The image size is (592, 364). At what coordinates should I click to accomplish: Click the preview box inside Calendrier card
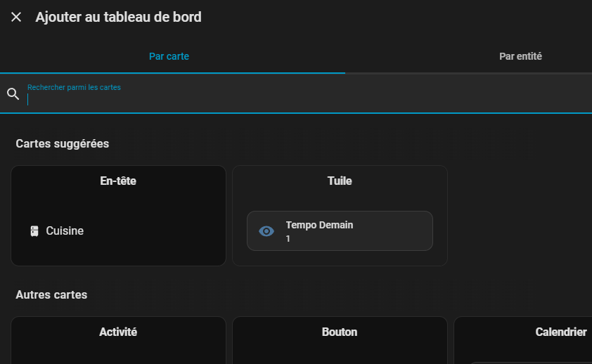(x=534, y=362)
